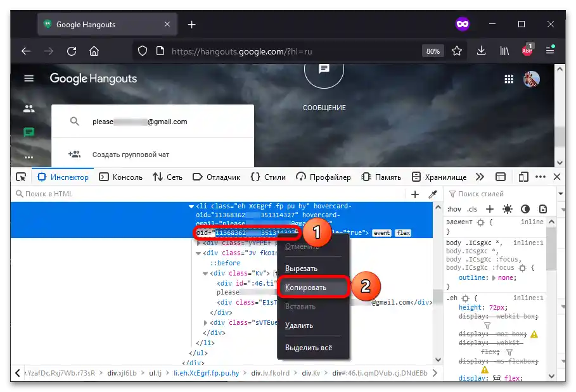Open the Google apps grid in Hangouts
The width and height of the screenshot is (576, 392).
click(509, 78)
